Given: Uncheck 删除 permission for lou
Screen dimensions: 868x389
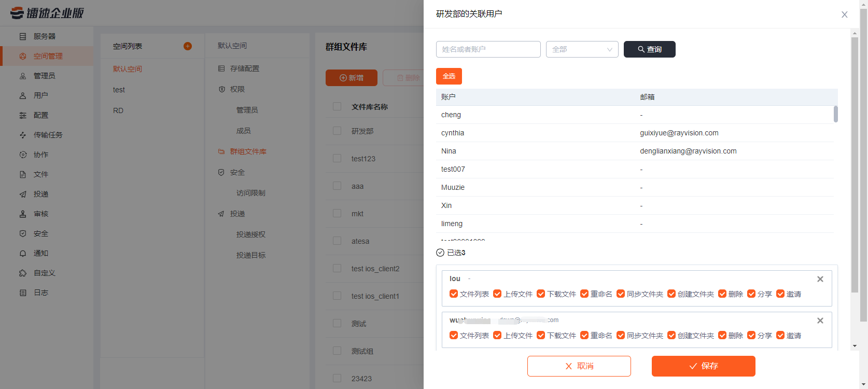Looking at the screenshot, I should [x=722, y=294].
